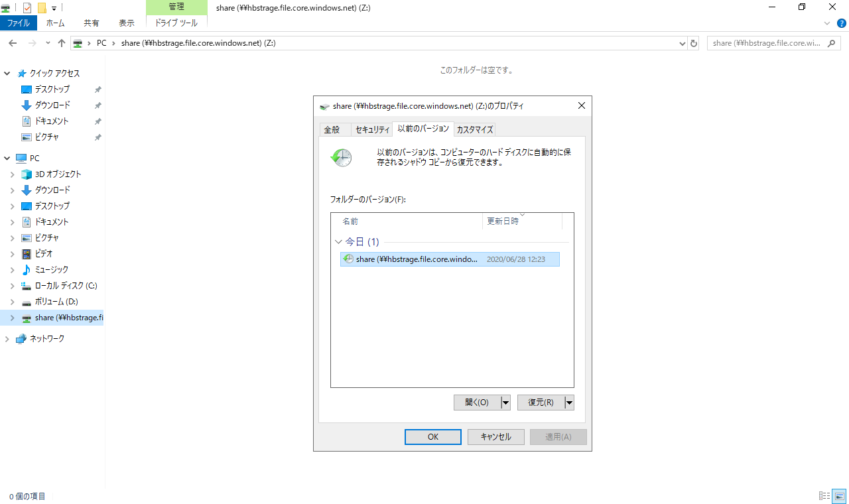This screenshot has height=504, width=849.
Task: Select ピクチャ under PC
Action: click(47, 238)
